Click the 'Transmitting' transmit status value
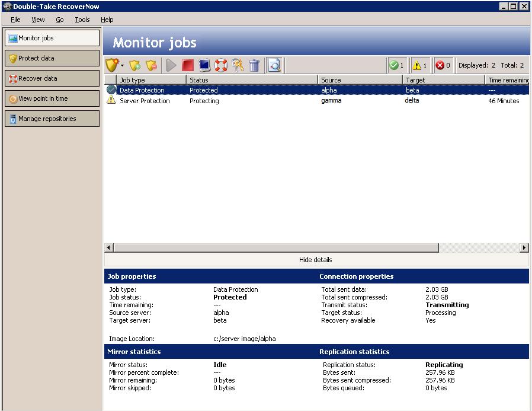This screenshot has width=532, height=411. click(447, 305)
